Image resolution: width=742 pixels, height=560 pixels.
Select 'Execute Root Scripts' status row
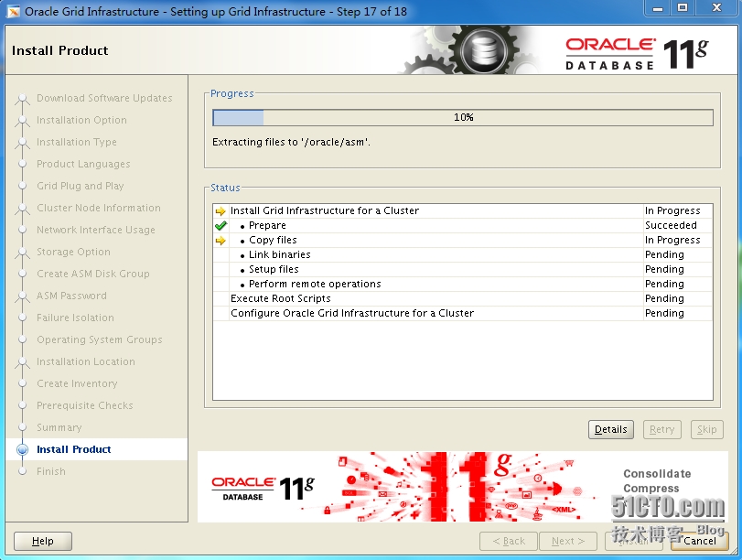click(x=463, y=298)
